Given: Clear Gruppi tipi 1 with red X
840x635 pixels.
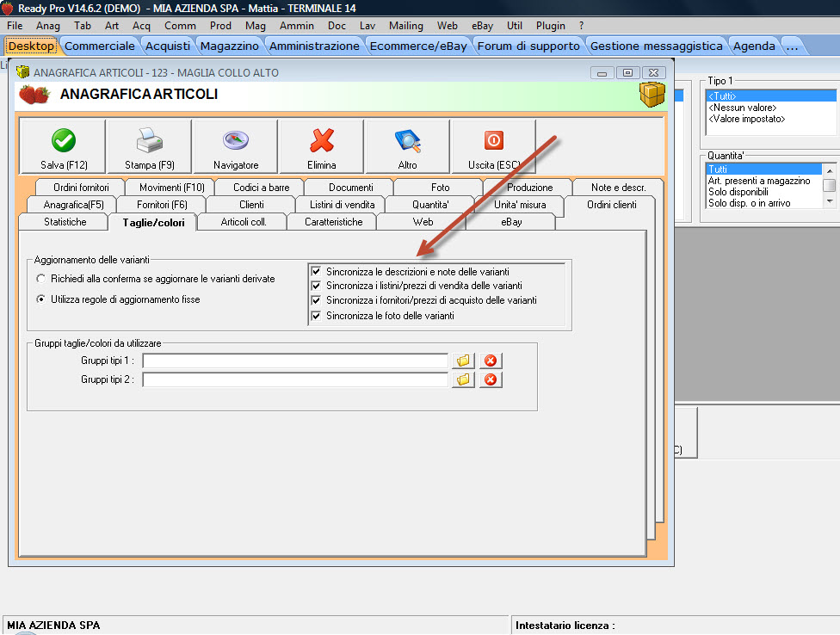Looking at the screenshot, I should (x=491, y=361).
